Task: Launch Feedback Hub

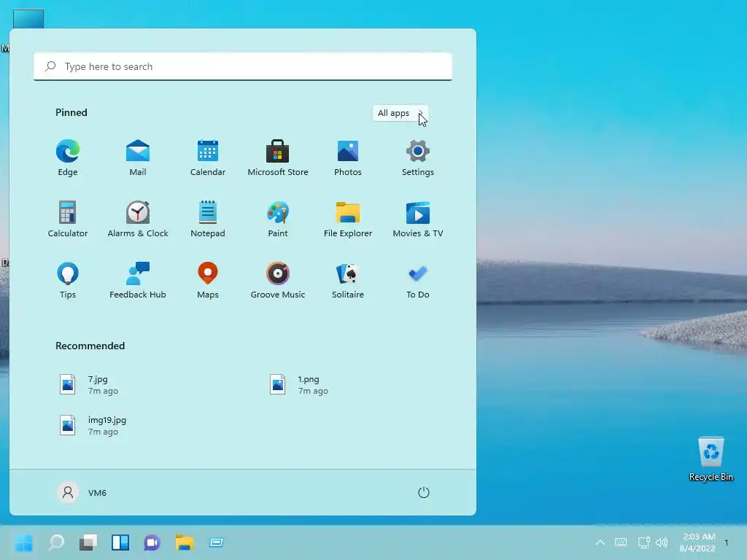Action: pos(138,281)
